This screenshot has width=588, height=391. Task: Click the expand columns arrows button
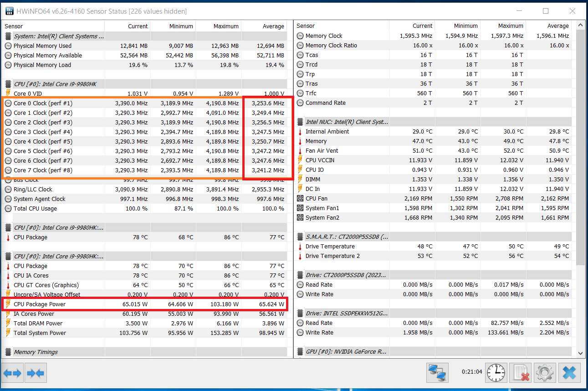13,373
